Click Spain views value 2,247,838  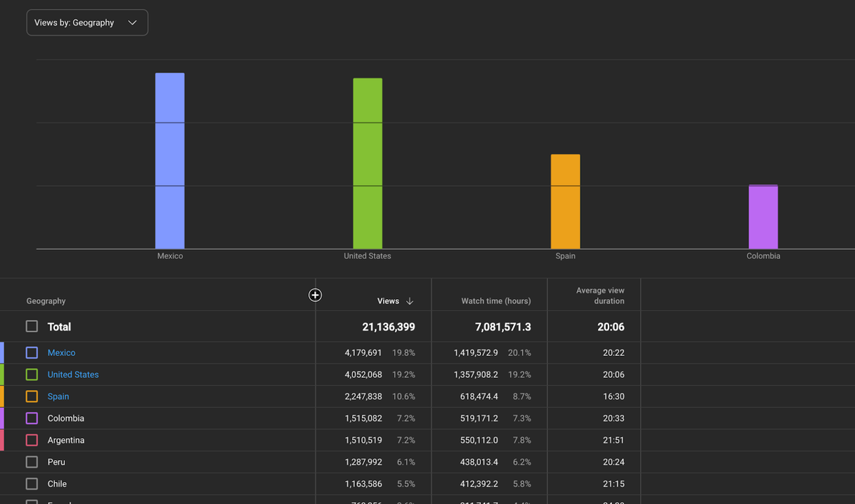363,397
